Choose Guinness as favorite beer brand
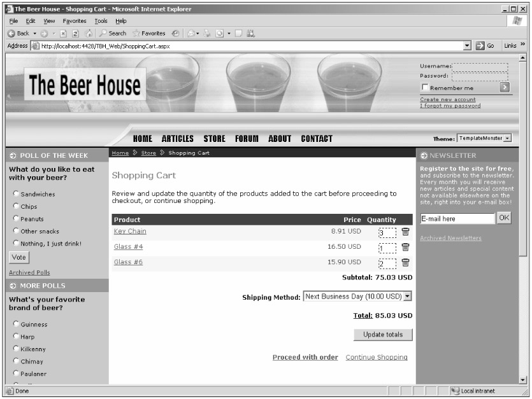Viewport: 532px width, 399px height. tap(15, 325)
